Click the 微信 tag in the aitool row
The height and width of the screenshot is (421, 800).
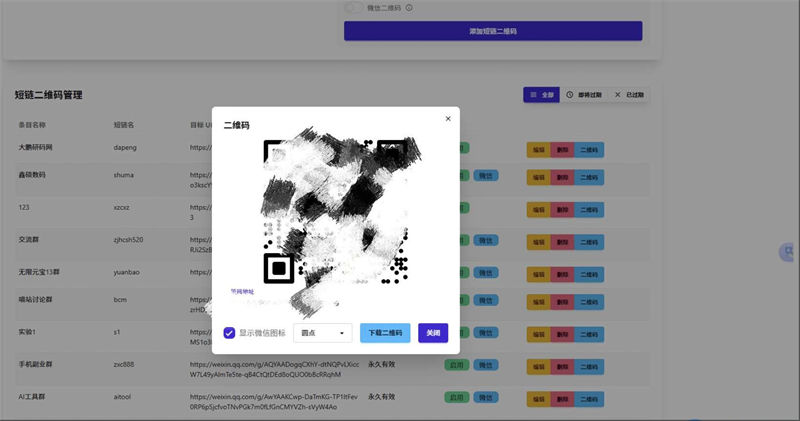tap(486, 397)
